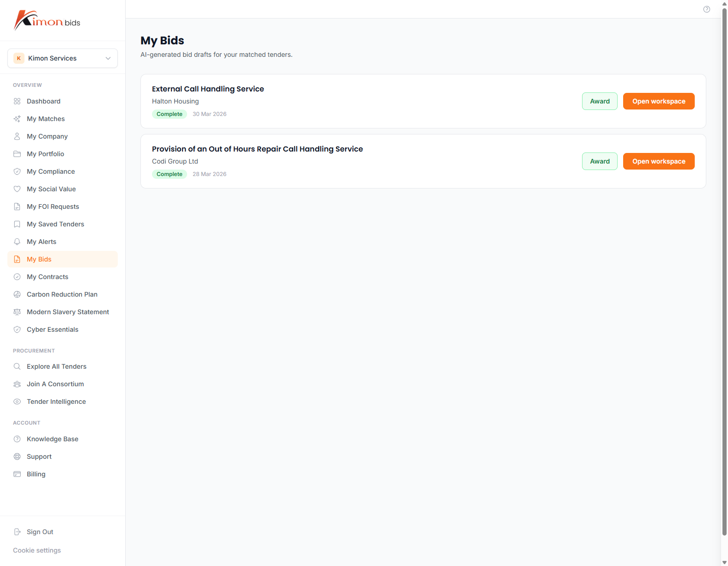Click the My Portfolio folder icon
Screen dimensions: 728x566
tap(17, 154)
